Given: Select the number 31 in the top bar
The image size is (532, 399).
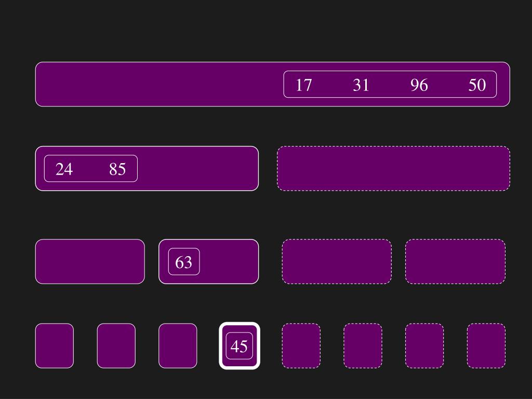Looking at the screenshot, I should click(361, 85).
